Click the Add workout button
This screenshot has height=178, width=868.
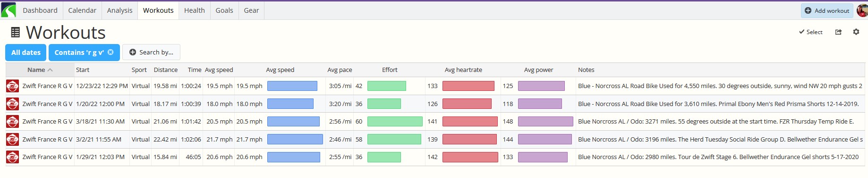(x=827, y=10)
